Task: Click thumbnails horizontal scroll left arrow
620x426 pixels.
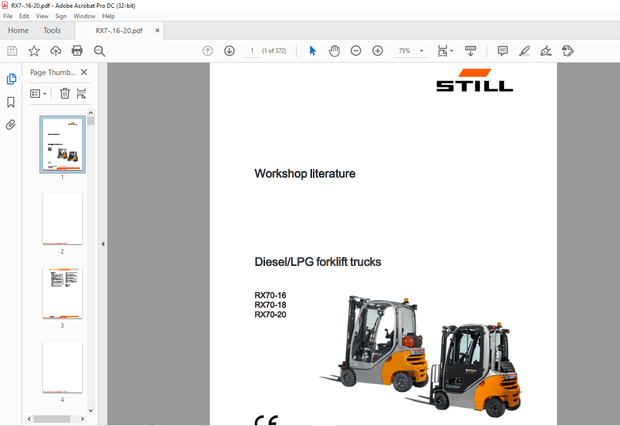Action: pyautogui.click(x=29, y=418)
